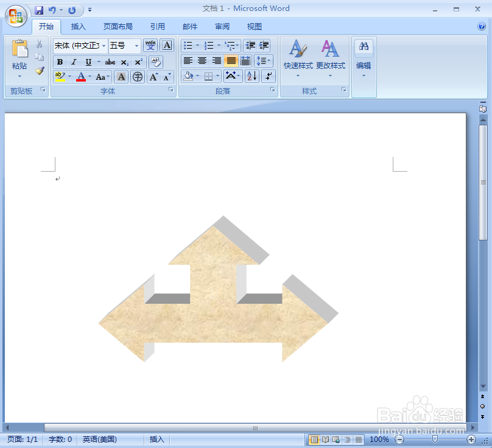This screenshot has height=448, width=492.
Task: Toggle character shading icon
Action: pyautogui.click(x=121, y=77)
